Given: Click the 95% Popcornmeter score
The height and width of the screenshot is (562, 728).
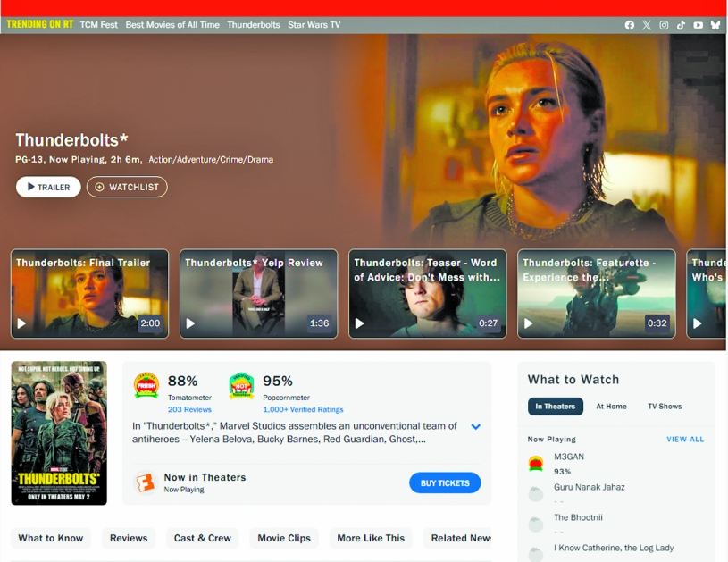Looking at the screenshot, I should click(x=278, y=381).
